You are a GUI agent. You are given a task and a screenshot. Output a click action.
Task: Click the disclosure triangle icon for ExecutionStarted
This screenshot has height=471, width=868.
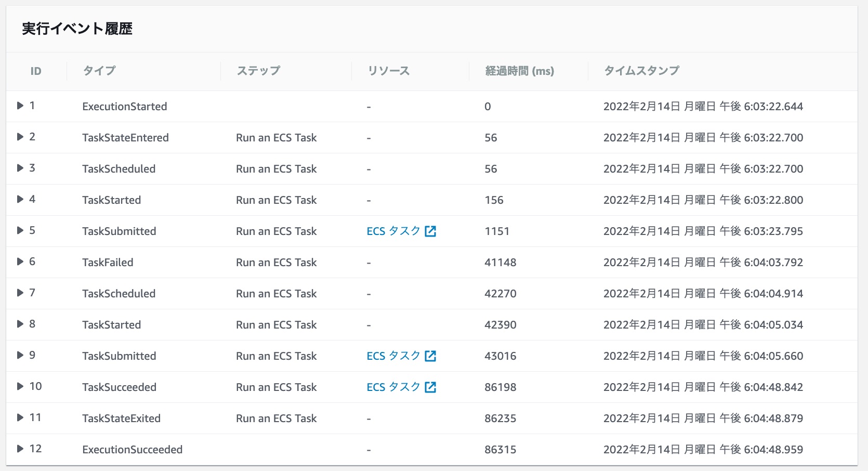[x=20, y=106]
